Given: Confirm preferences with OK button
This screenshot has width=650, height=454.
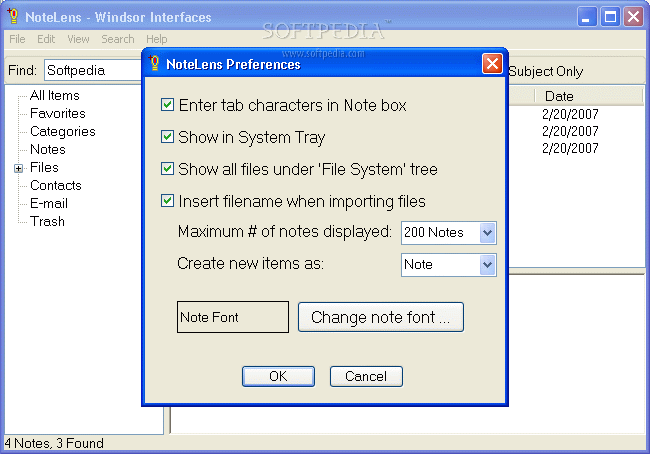Looking at the screenshot, I should pos(278,376).
